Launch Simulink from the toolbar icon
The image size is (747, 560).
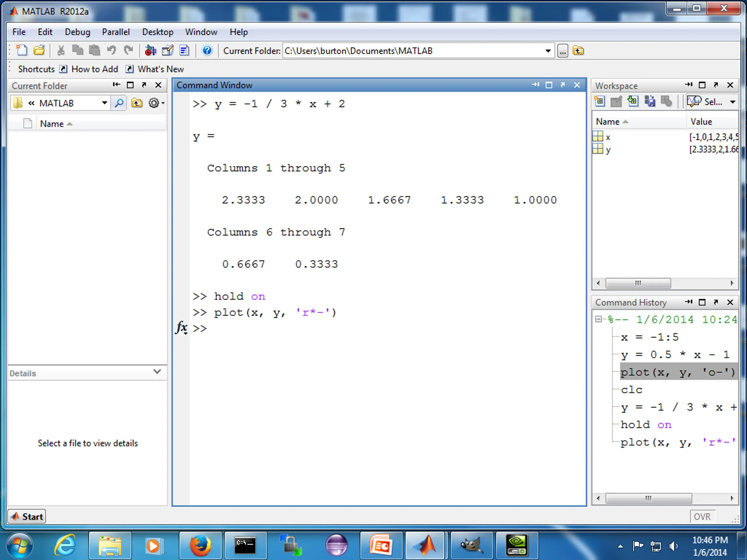(150, 51)
